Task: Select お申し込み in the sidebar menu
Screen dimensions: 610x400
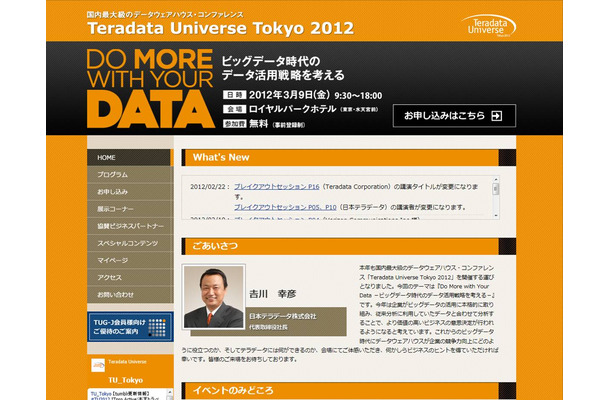Action: click(x=130, y=192)
